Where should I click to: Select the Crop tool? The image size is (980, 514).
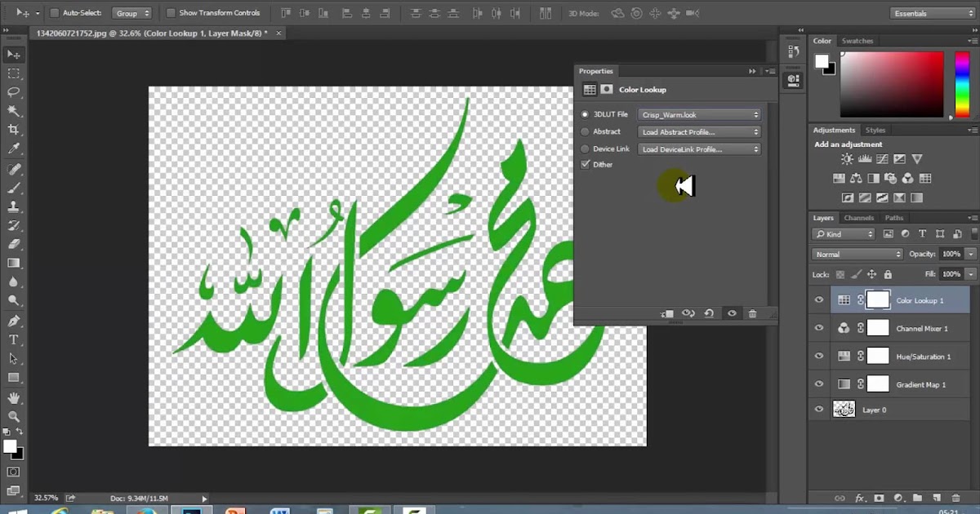coord(11,131)
